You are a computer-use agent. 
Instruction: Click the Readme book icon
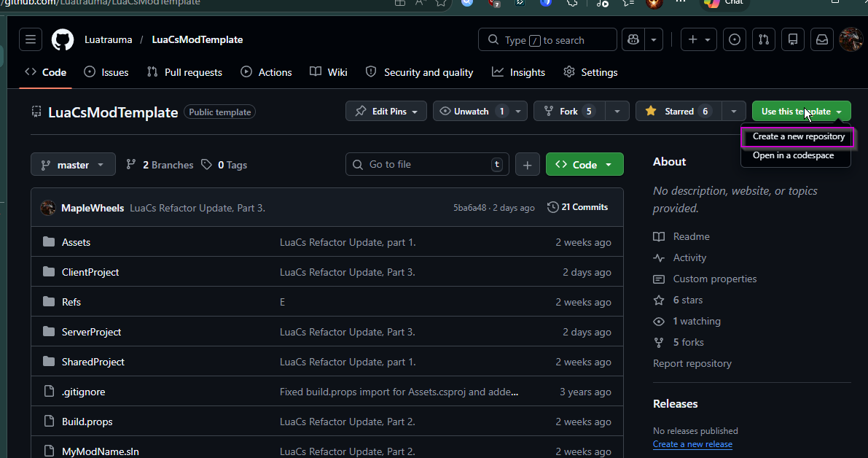click(659, 236)
